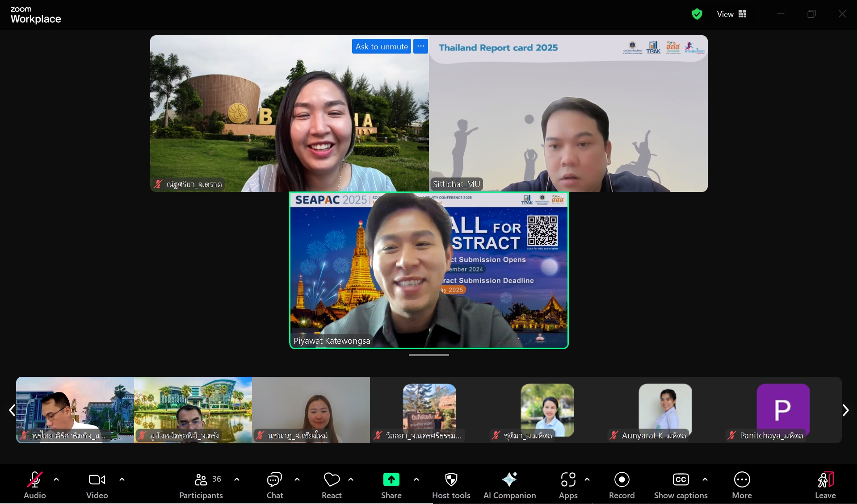The width and height of the screenshot is (857, 504).
Task: Leave the meeting
Action: (825, 485)
